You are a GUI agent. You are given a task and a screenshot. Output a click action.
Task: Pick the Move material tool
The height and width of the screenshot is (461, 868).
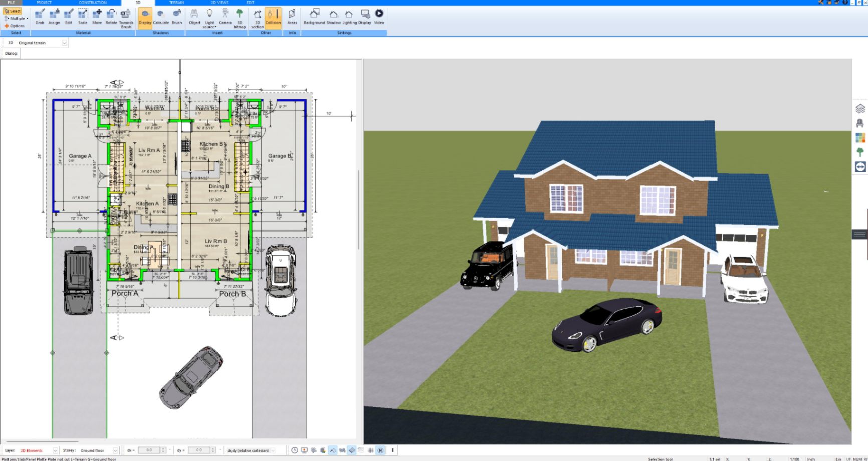(x=97, y=17)
